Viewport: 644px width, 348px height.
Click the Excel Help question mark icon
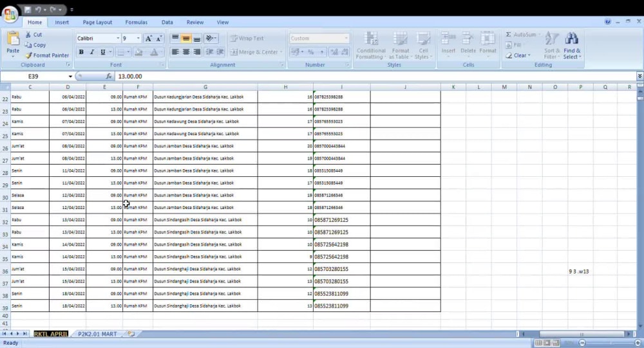tap(607, 22)
